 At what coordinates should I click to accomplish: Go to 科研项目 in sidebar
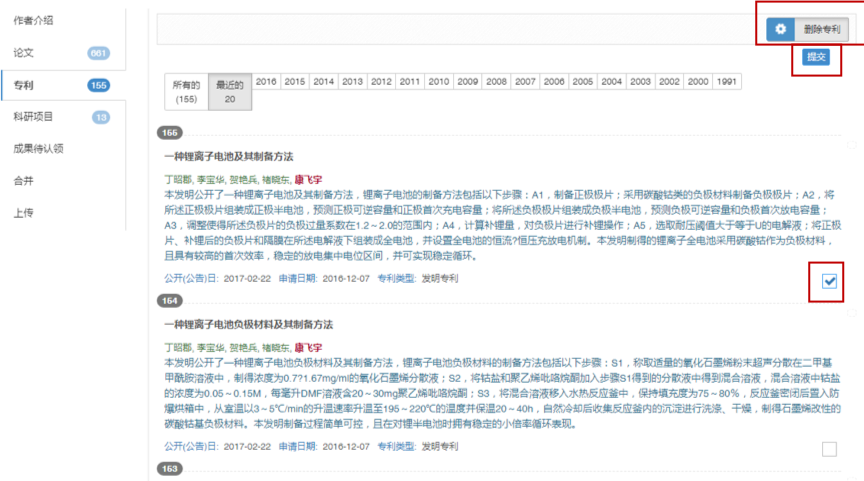tap(35, 117)
